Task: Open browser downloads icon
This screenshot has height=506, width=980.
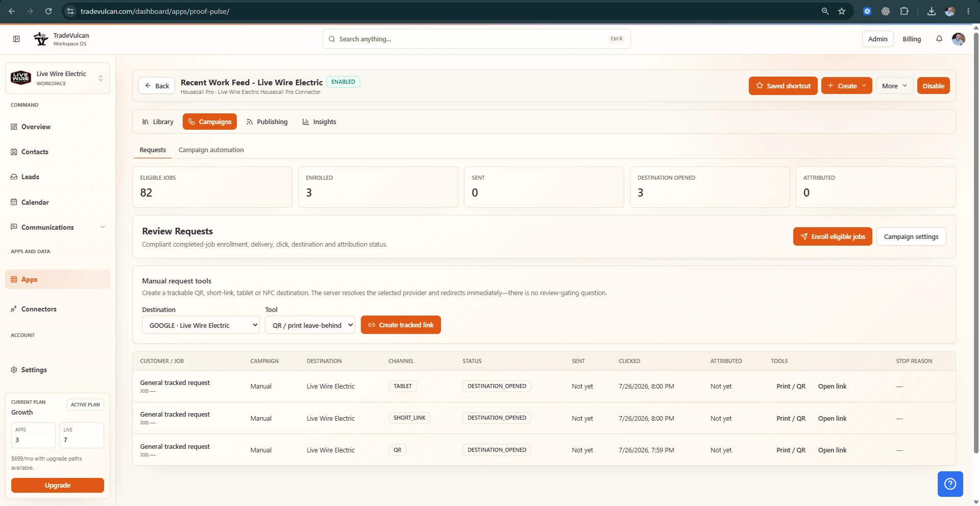Action: 932,11
